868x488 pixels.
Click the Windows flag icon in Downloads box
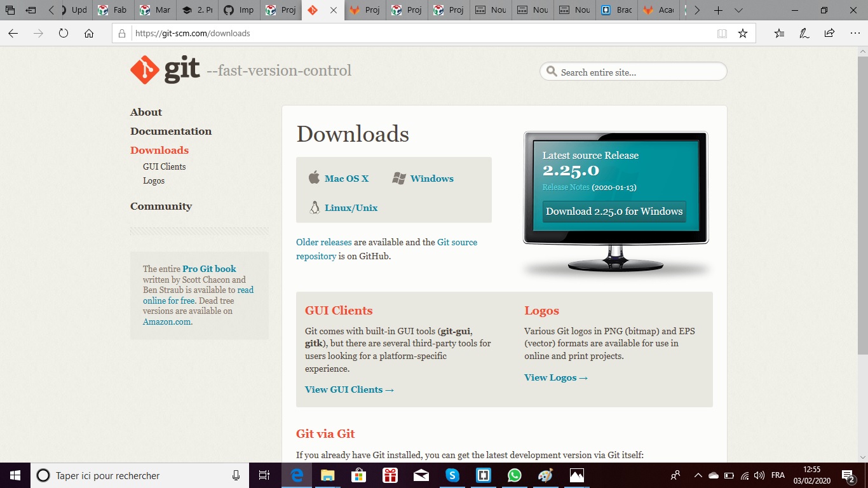[399, 179]
